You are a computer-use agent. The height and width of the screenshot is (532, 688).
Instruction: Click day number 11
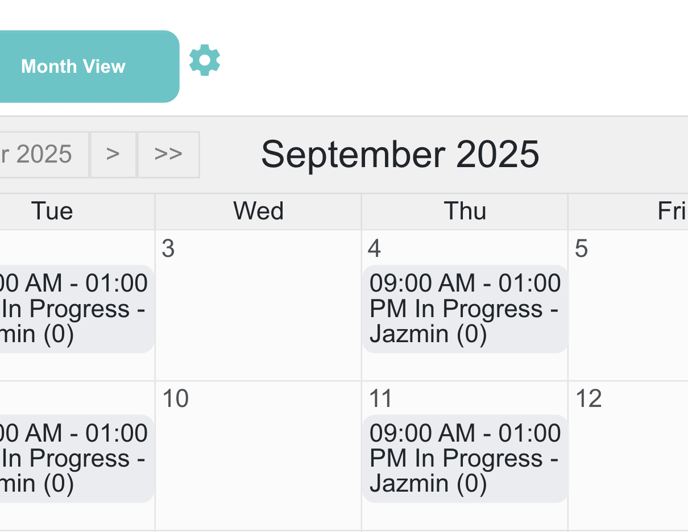tap(380, 399)
